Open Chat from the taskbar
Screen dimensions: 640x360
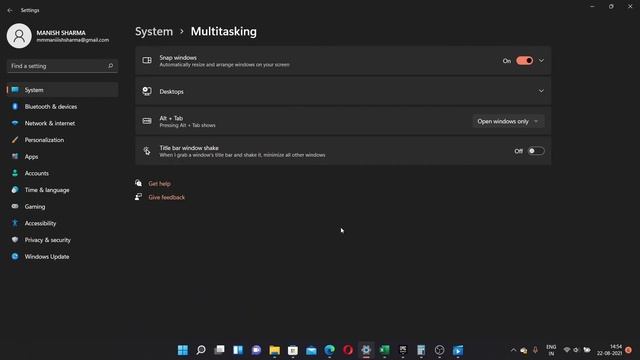[x=256, y=350]
